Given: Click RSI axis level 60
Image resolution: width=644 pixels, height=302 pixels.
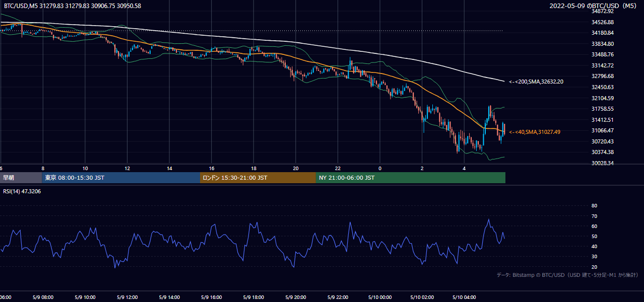Looking at the screenshot, I should coord(594,226).
